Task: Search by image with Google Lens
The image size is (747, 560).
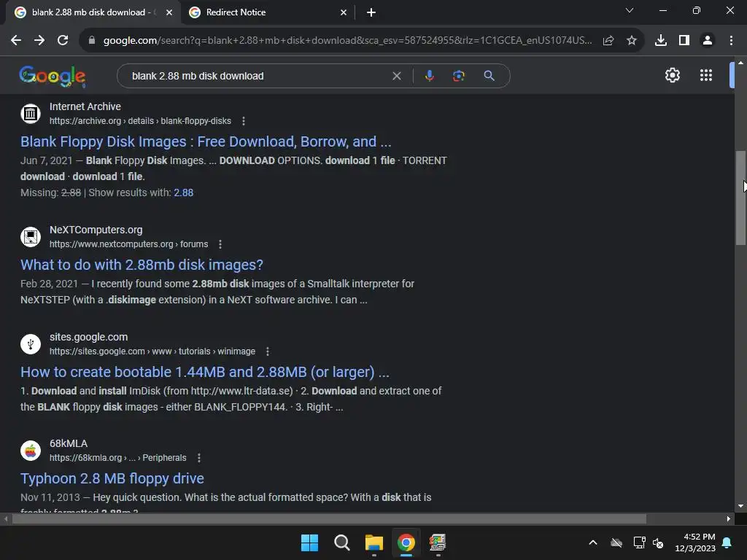Action: point(458,76)
